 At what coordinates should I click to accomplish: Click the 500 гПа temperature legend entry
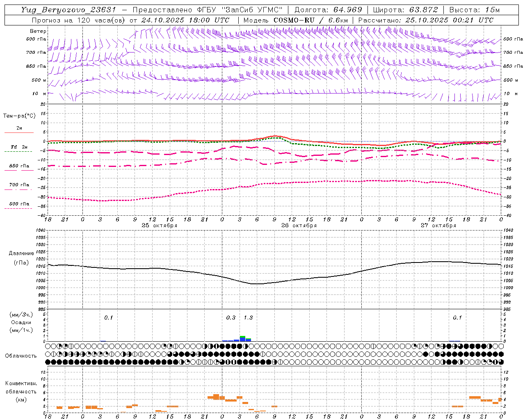19,204
